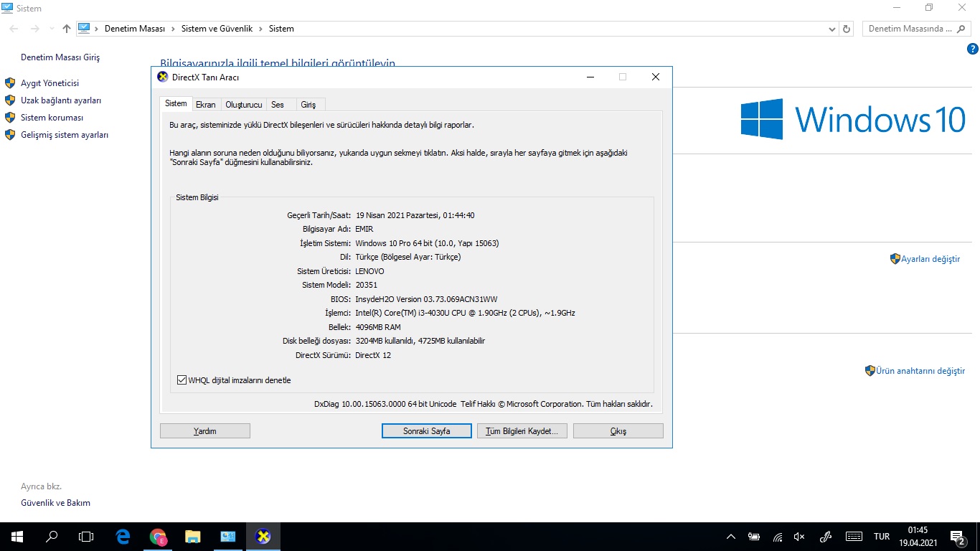This screenshot has height=551, width=980.
Task: Open Denetim Masası Giriş link
Action: (60, 57)
